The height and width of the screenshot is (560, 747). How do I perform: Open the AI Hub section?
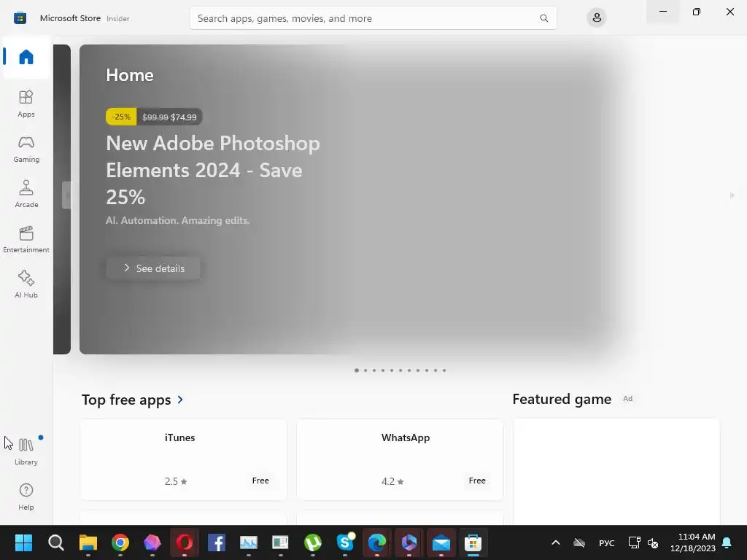[26, 285]
